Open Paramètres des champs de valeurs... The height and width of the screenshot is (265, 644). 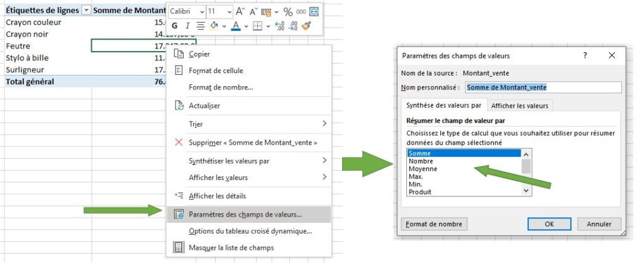click(248, 214)
